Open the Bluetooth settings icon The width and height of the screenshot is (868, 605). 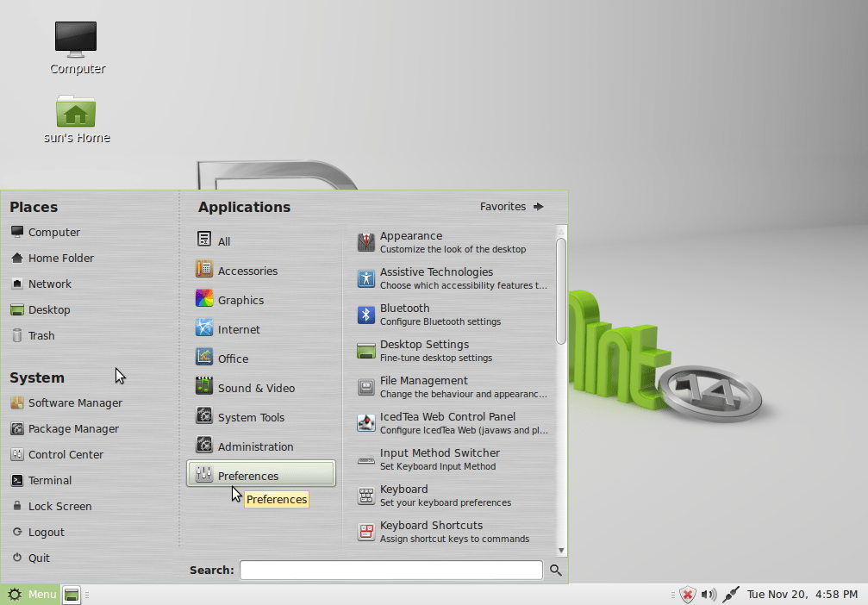(366, 315)
